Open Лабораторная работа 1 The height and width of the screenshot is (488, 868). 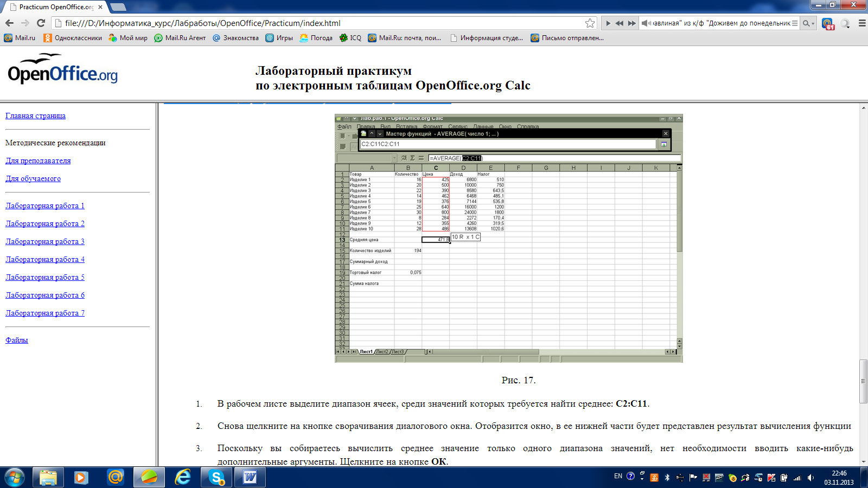45,206
